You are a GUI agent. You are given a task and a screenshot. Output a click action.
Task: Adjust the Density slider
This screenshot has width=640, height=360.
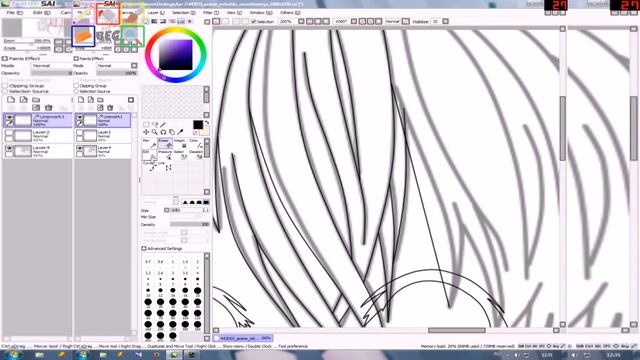190,224
